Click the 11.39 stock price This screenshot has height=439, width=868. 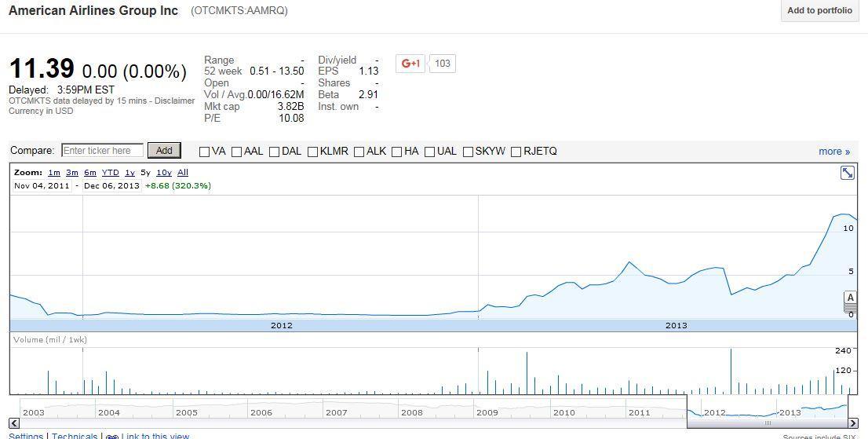click(x=42, y=68)
